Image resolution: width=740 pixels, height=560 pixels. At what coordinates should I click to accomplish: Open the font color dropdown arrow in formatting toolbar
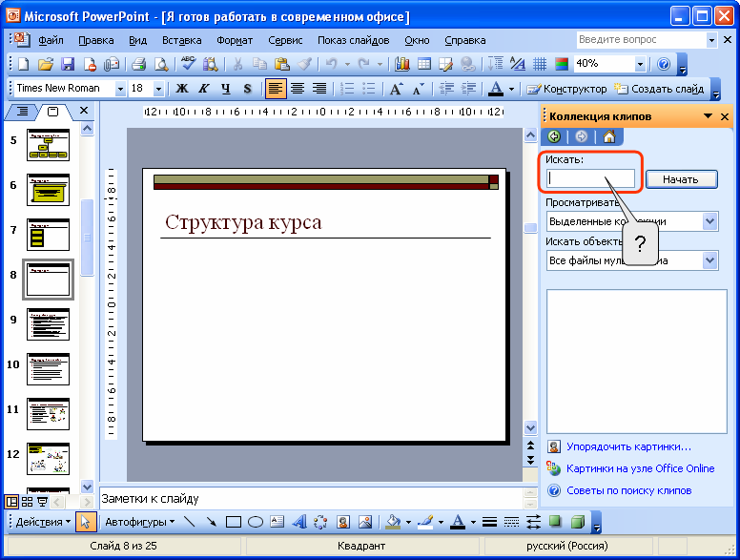click(511, 89)
